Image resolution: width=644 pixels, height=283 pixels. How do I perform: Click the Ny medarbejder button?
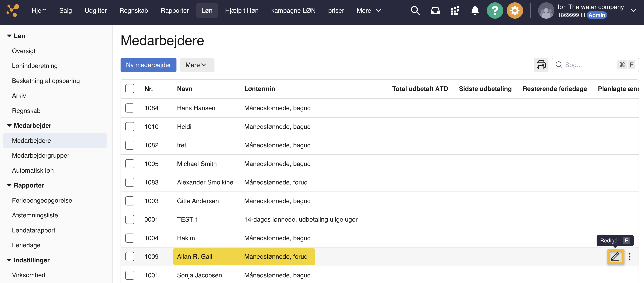(148, 65)
